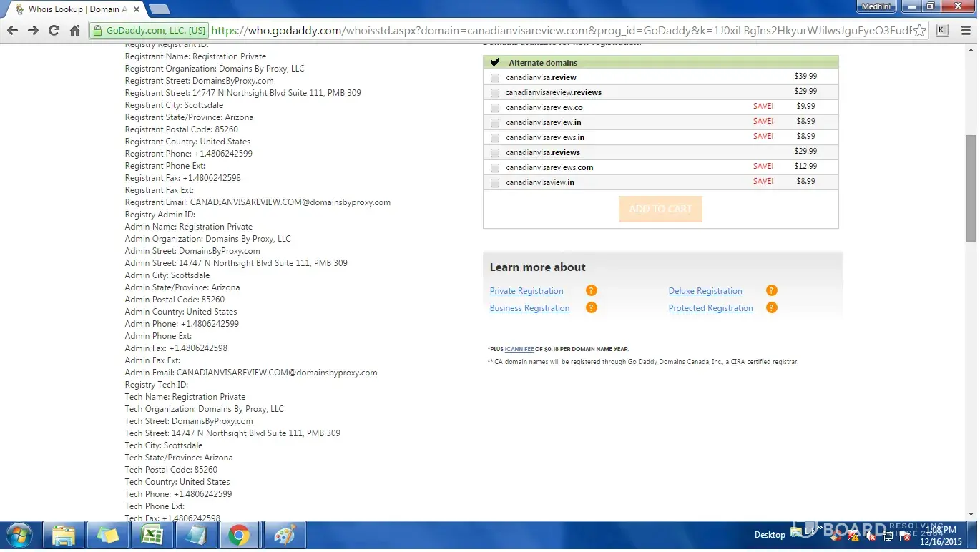Go to the browser home page
980x552 pixels.
point(74,30)
